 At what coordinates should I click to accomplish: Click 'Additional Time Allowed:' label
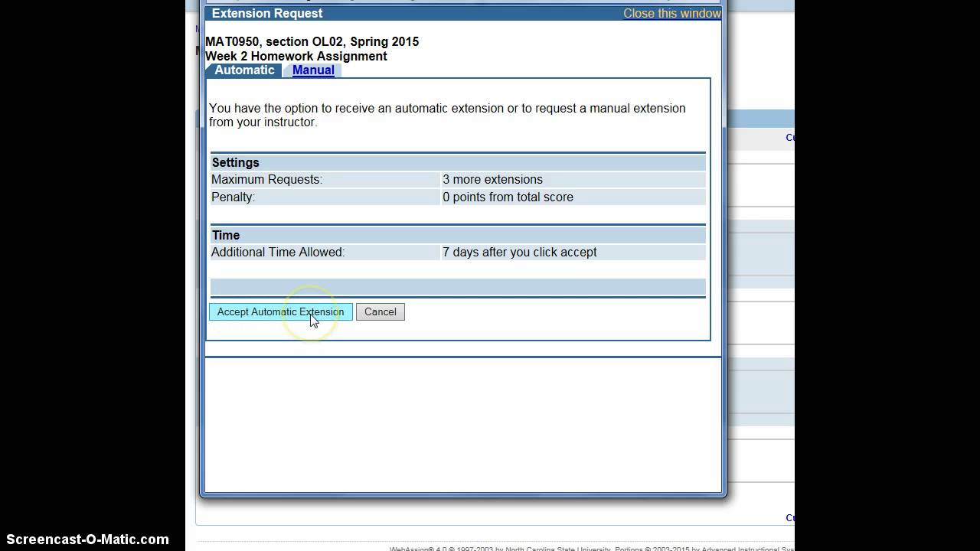[x=278, y=252]
